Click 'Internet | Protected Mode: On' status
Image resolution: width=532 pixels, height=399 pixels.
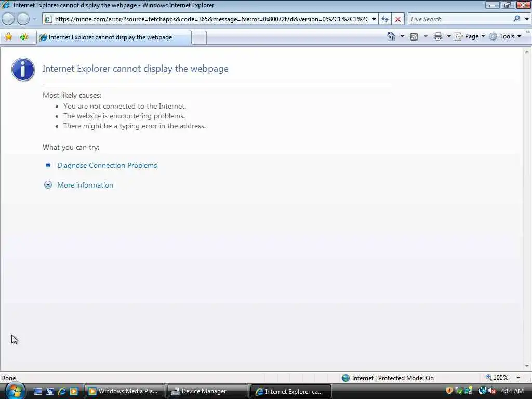point(388,378)
